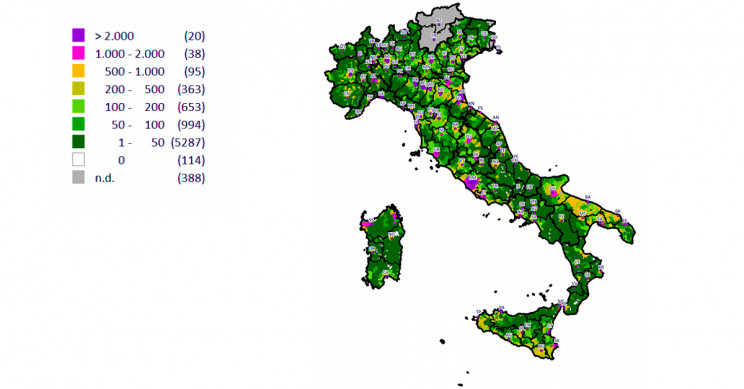The image size is (744, 389).
Task: Click the count '(653)' in legend
Action: coord(191,107)
